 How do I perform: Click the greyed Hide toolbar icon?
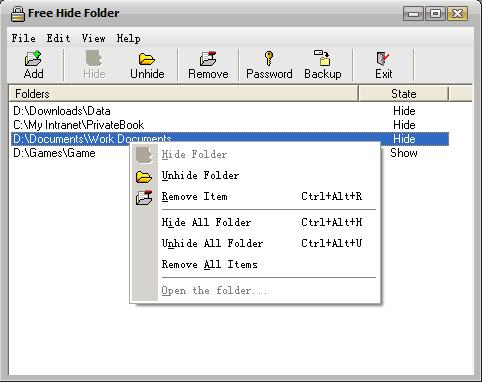[94, 58]
